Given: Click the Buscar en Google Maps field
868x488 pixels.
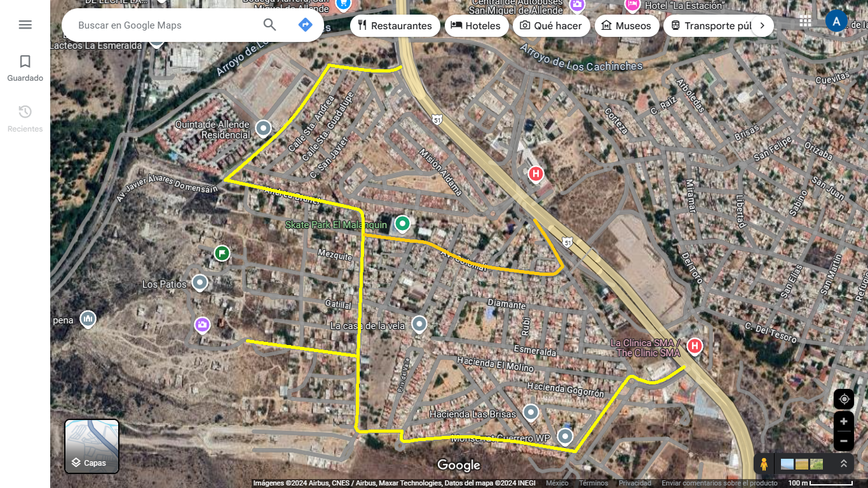Looking at the screenshot, I should pyautogui.click(x=165, y=25).
